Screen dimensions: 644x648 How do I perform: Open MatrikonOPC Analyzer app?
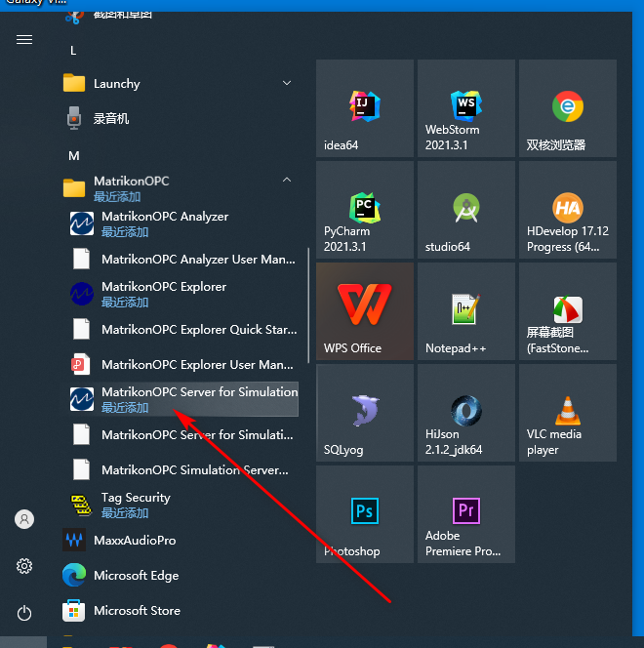181,223
